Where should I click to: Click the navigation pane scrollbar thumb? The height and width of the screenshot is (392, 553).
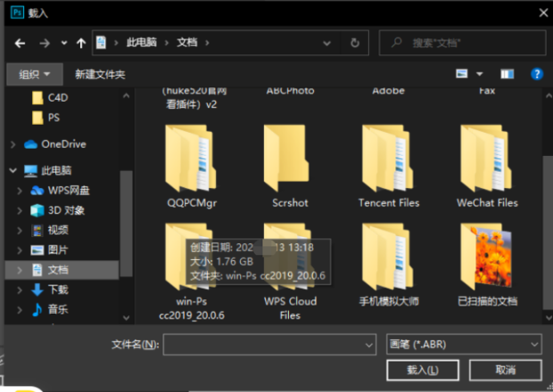click(126, 224)
